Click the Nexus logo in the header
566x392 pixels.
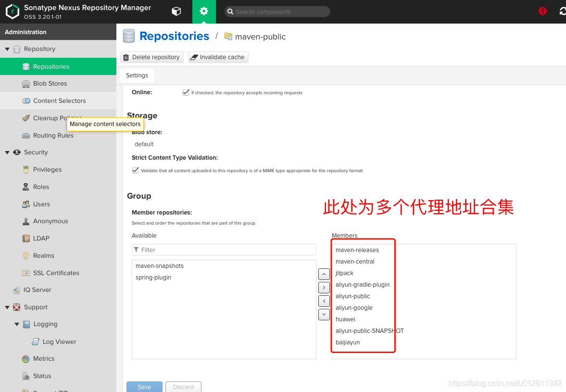(13, 11)
